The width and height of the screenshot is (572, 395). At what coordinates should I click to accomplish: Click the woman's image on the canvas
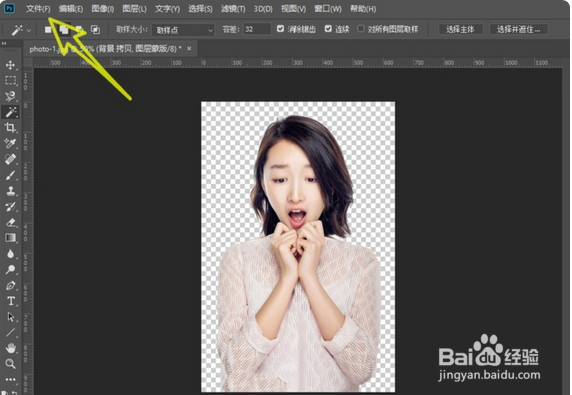pos(298,247)
